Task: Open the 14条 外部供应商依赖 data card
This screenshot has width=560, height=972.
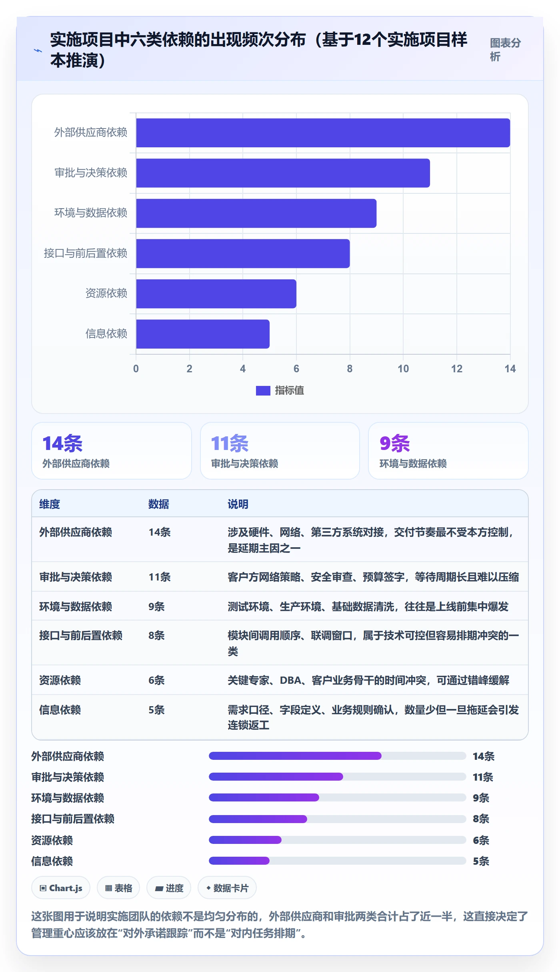Action: (x=112, y=451)
